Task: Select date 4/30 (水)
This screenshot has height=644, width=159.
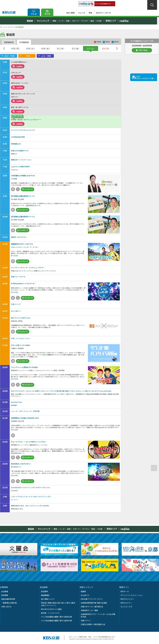Action: tap(45, 49)
